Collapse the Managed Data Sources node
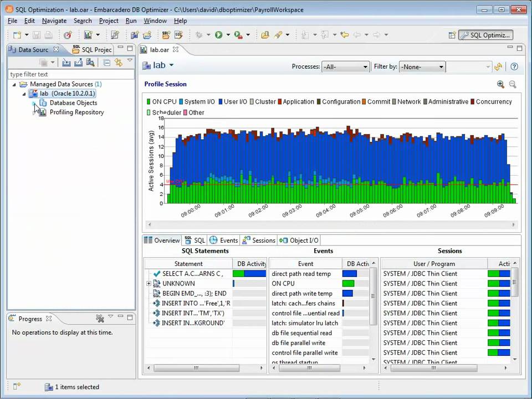 [14, 84]
